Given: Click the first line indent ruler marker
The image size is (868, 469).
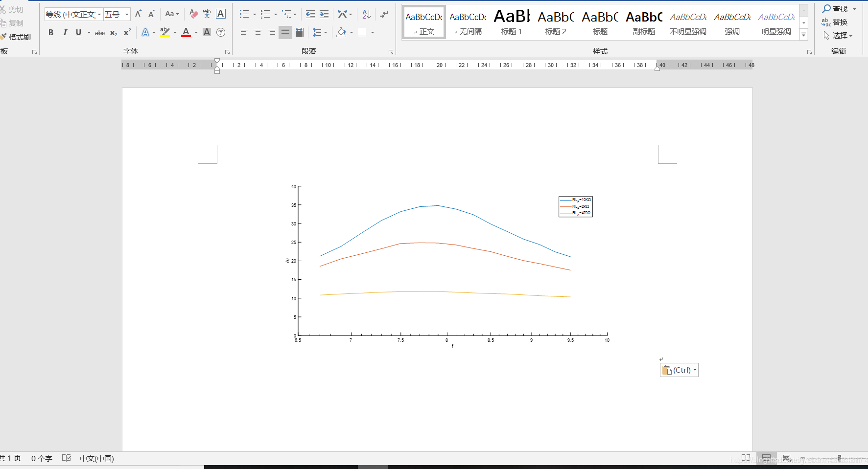Looking at the screenshot, I should [x=217, y=61].
